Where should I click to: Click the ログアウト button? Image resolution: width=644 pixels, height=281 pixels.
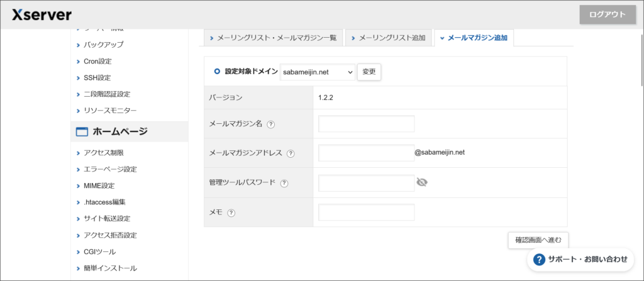tap(607, 15)
